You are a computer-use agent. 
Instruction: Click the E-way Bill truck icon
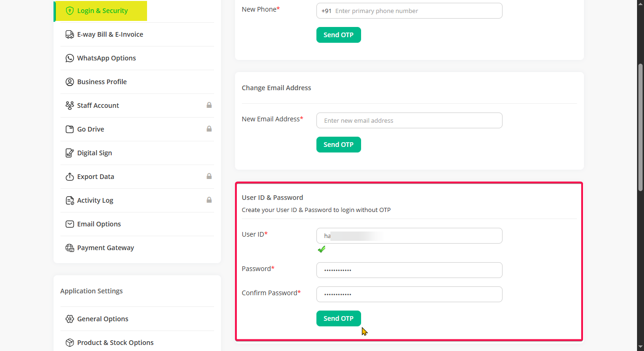70,34
